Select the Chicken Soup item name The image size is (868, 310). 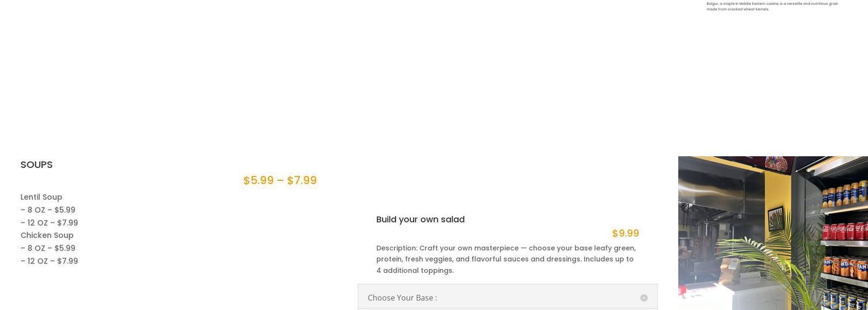coord(47,236)
